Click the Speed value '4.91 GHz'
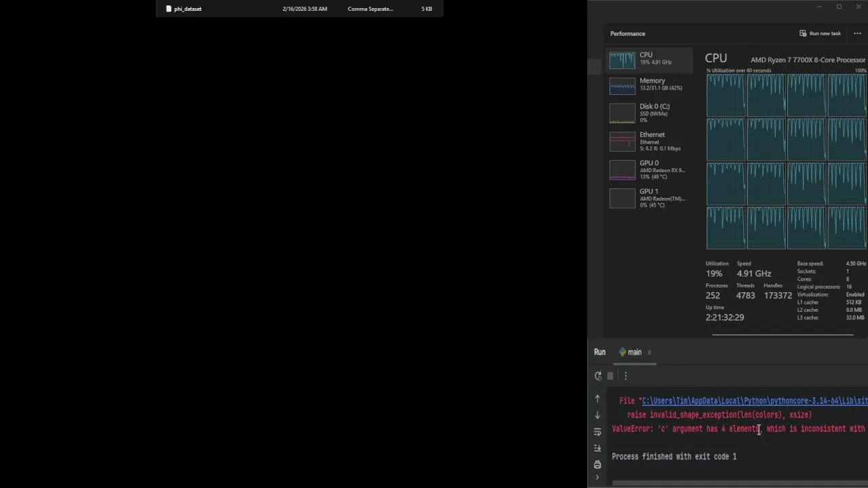This screenshot has height=488, width=868. point(754,274)
